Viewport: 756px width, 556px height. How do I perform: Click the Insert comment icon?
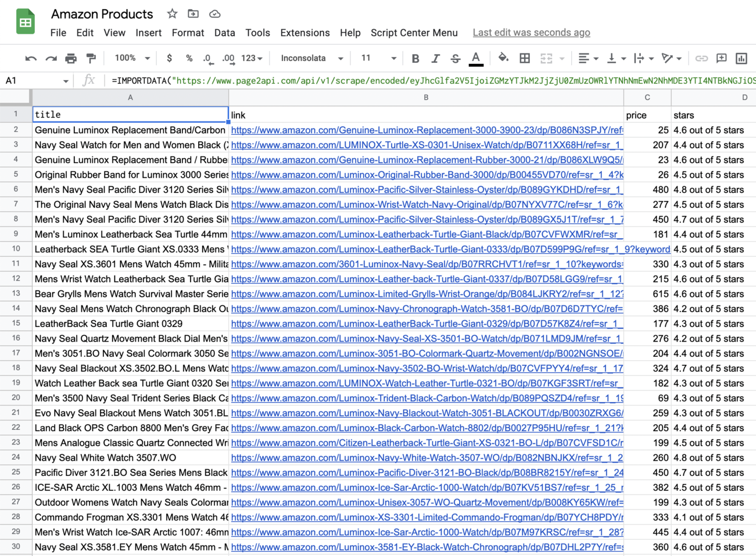coord(722,58)
